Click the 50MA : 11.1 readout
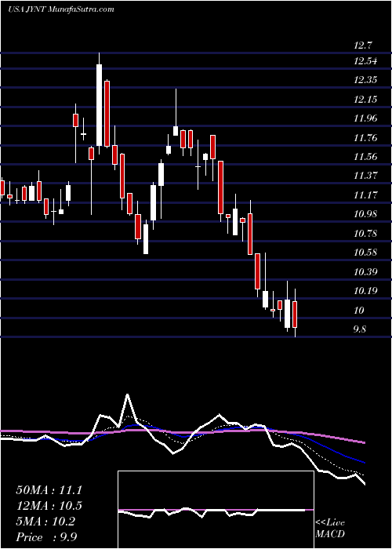Viewport: 392px width, 549px height. click(49, 490)
